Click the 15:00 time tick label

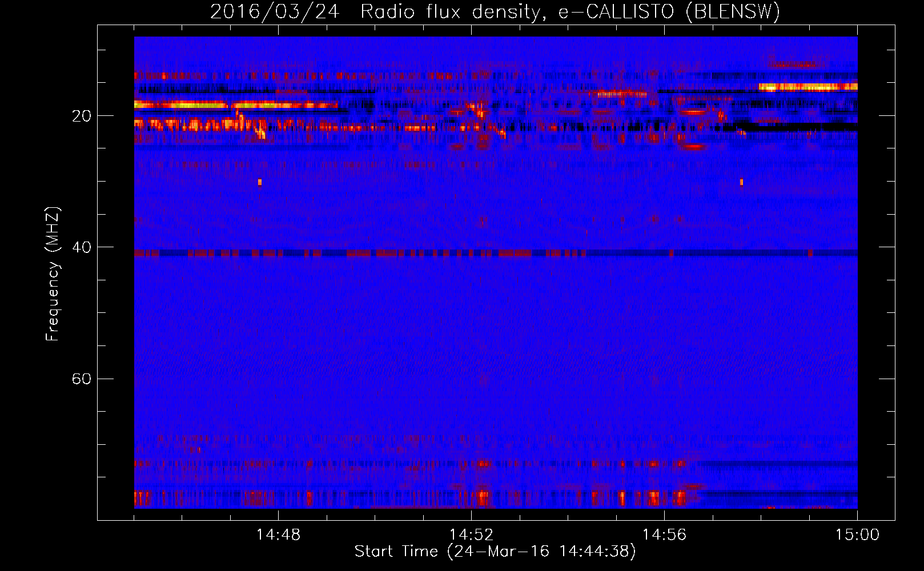(857, 535)
